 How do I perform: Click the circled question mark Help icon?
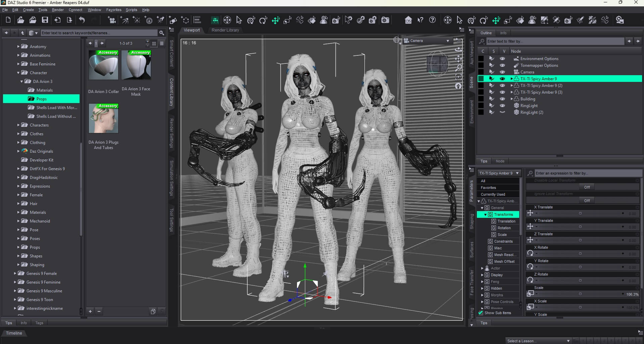click(432, 20)
